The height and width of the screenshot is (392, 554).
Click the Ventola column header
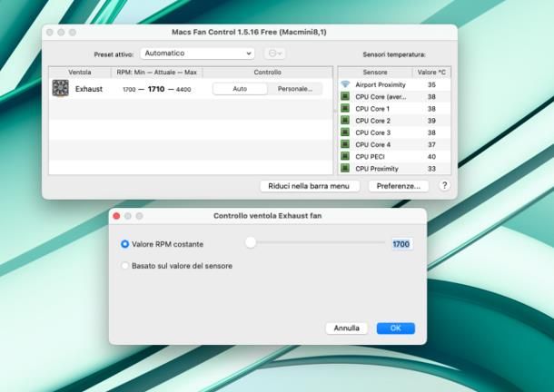80,72
